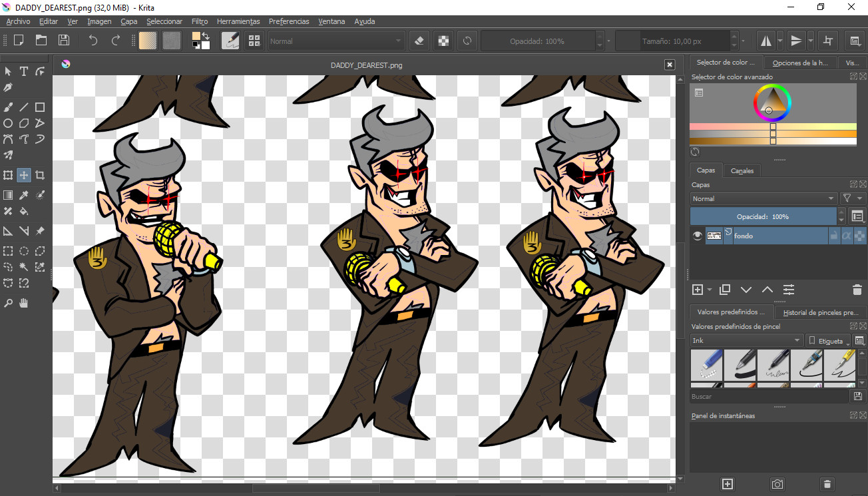This screenshot has height=496, width=868.
Task: Toggle eraser mode in toolbar
Action: 419,41
